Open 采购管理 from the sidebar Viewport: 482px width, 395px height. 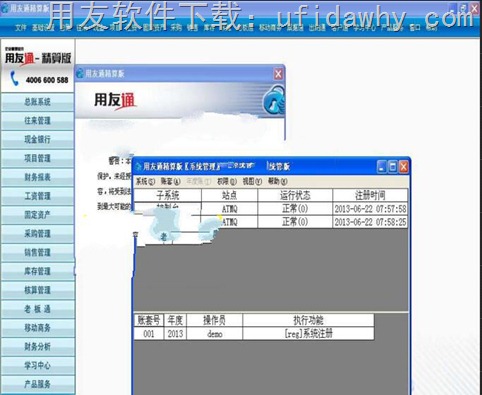pos(37,234)
